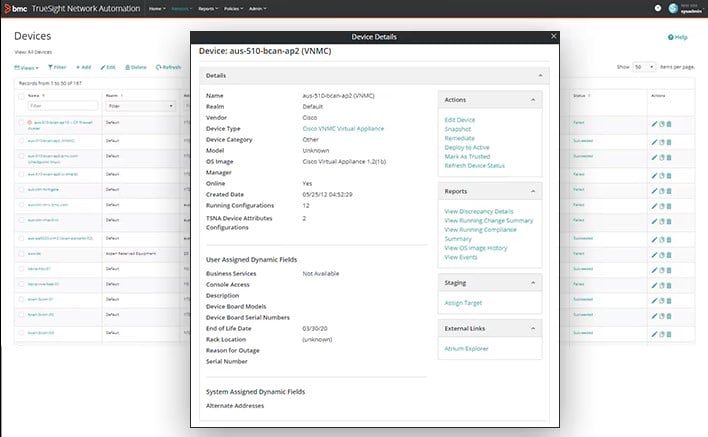Open the notifications icon in top bar
This screenshot has height=437, width=708.
[658, 8]
